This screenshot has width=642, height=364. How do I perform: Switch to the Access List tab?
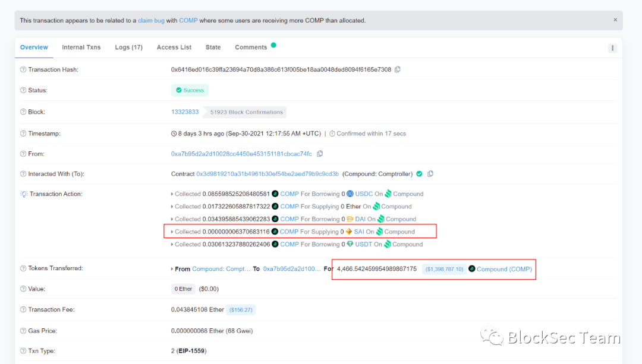tap(174, 48)
